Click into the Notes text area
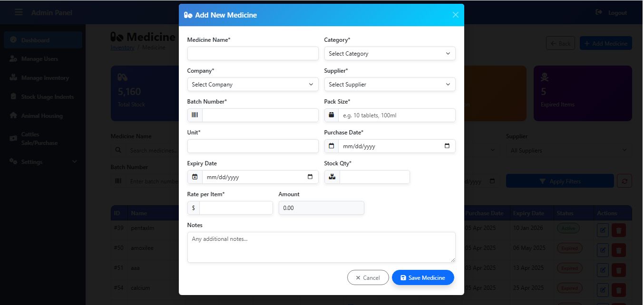The image size is (644, 305). click(321, 247)
